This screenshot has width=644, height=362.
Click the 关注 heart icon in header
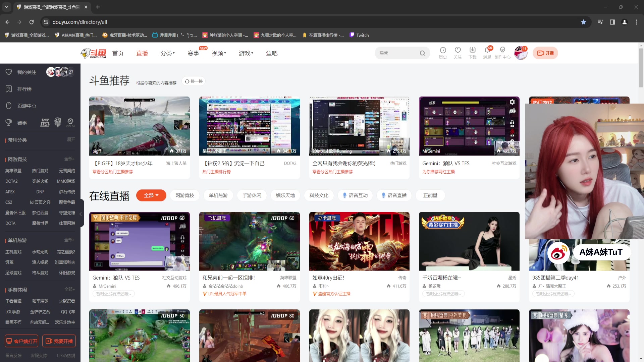[458, 50]
